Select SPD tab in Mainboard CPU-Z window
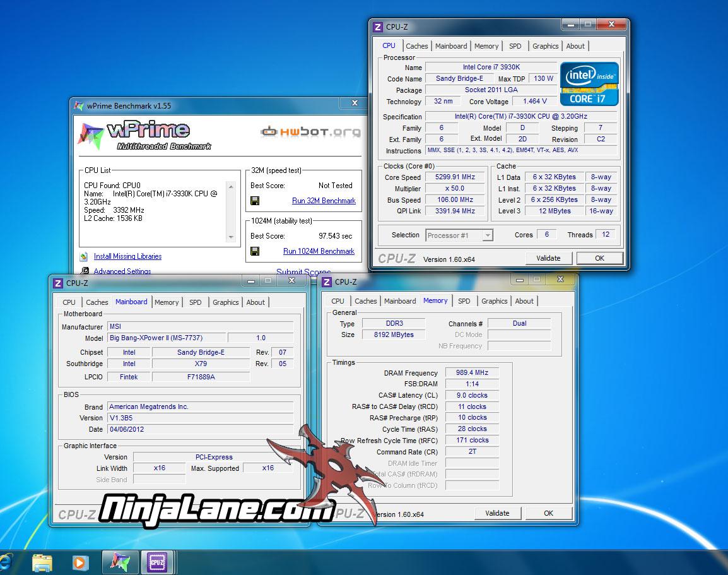The height and width of the screenshot is (575, 728). click(195, 302)
